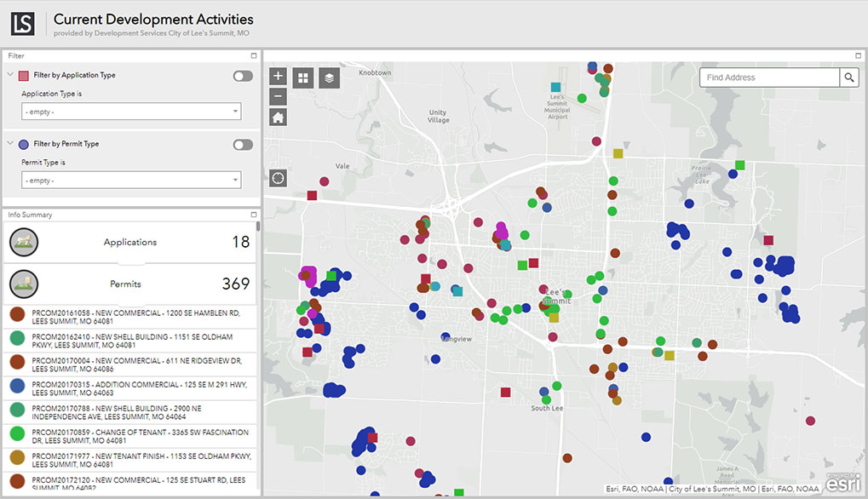Return map to home extent
Image resolution: width=868 pixels, height=499 pixels.
278,118
